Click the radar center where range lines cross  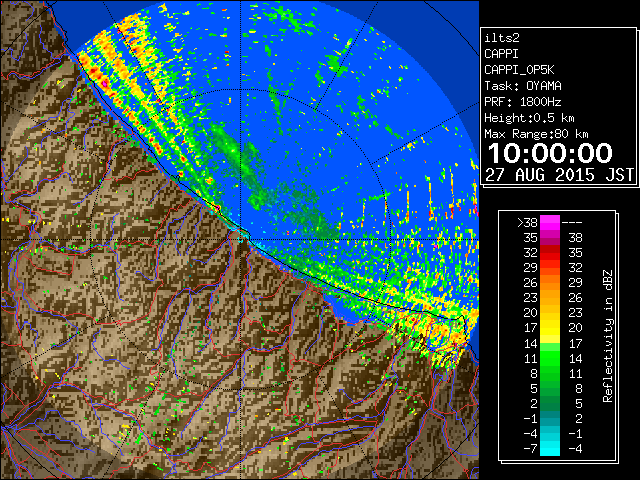coord(240,240)
